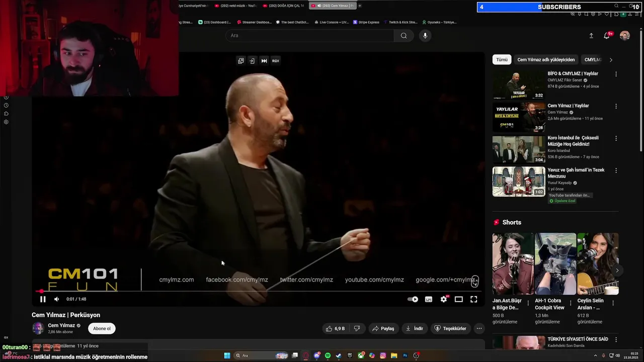Open options for Koro İstanbul video
644x362 pixels.
(x=616, y=138)
